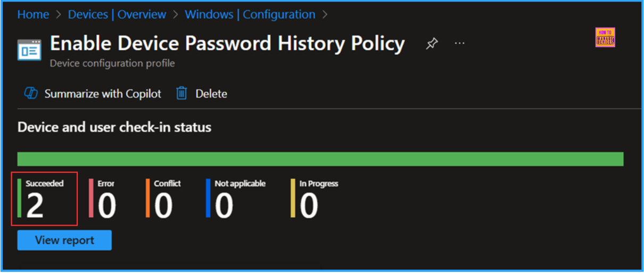Click the Conflict status count
Image resolution: width=644 pixels, height=273 pixels.
pyautogui.click(x=163, y=205)
